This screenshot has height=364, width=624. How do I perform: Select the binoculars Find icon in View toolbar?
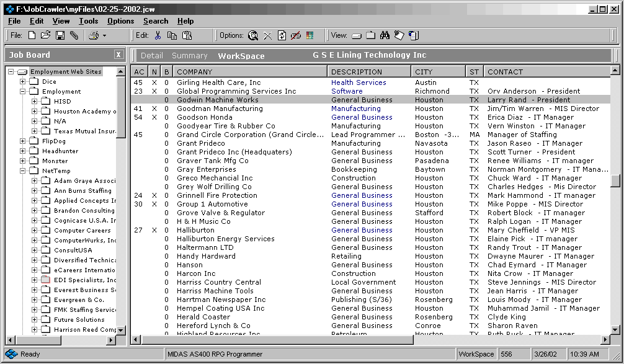[x=386, y=35]
